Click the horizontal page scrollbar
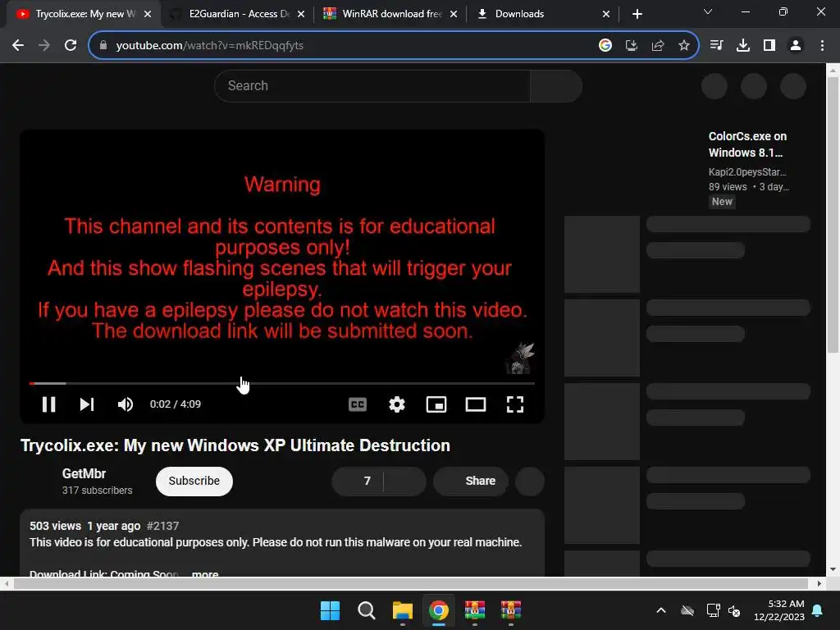840x630 pixels. point(411,583)
